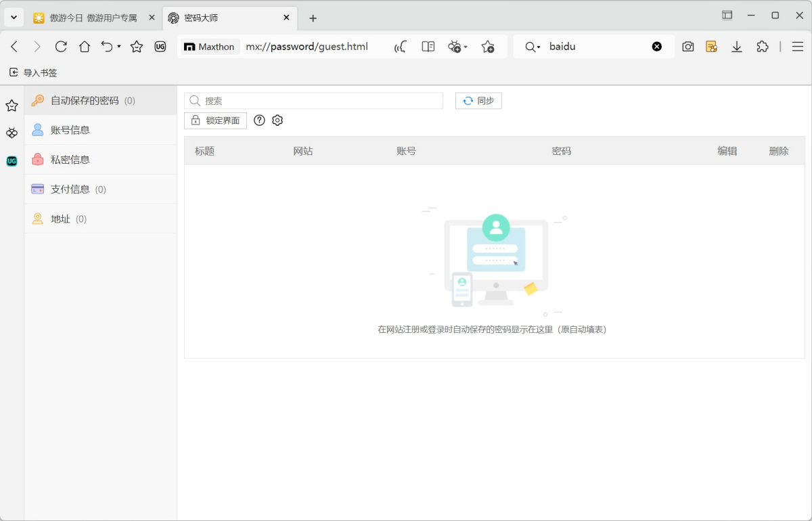Open the browser hamburger menu
Screen dimensions: 812x521
(797, 47)
